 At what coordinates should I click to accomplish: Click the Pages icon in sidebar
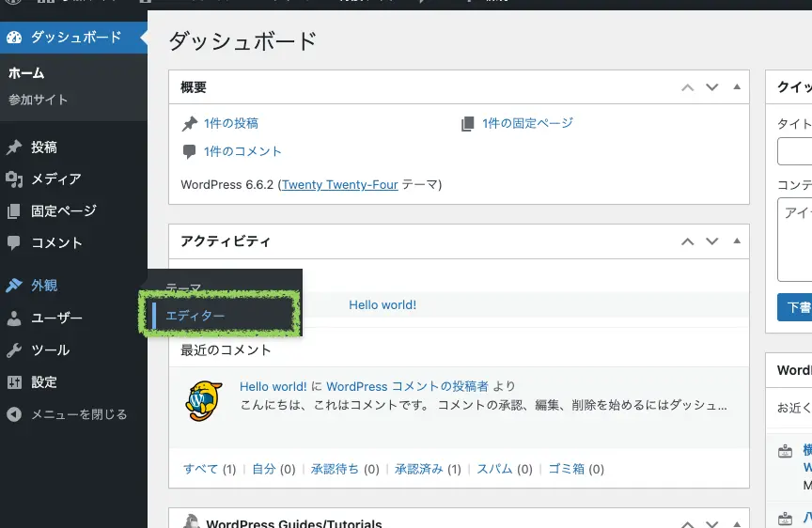click(x=14, y=211)
